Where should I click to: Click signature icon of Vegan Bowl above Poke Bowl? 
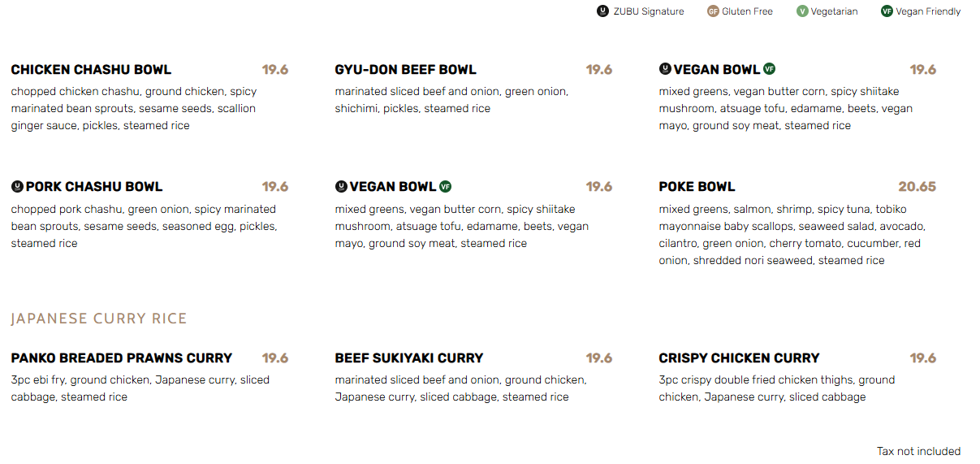point(665,70)
